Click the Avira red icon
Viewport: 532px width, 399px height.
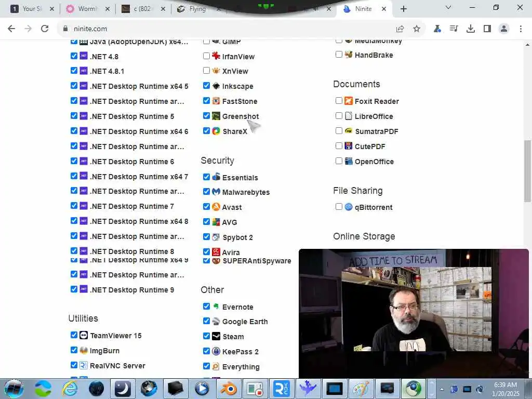click(216, 252)
